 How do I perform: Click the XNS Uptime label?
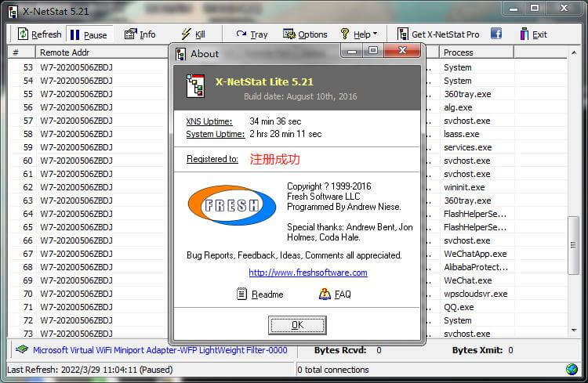coord(209,121)
